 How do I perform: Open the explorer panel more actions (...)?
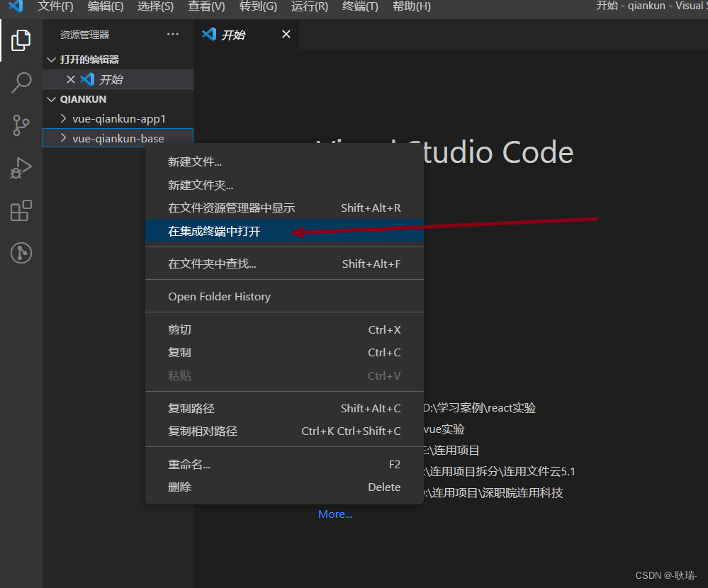tap(172, 34)
